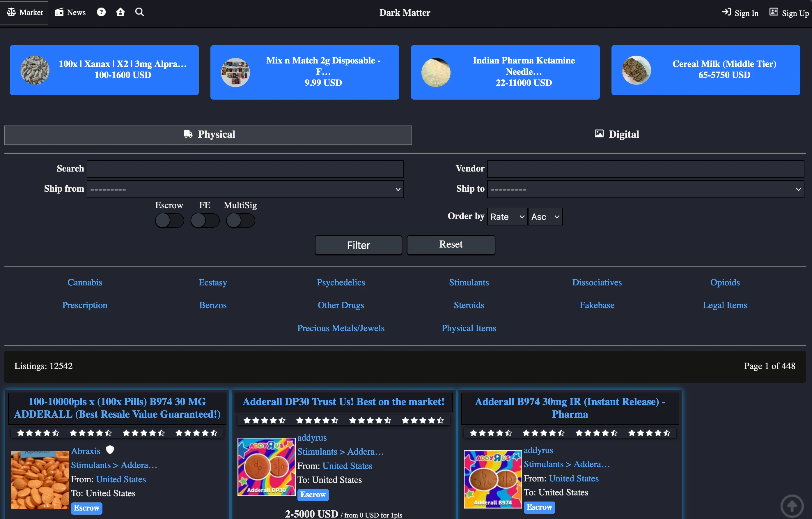This screenshot has width=812, height=519.
Task: Open the Market page via scales icon
Action: 24,13
